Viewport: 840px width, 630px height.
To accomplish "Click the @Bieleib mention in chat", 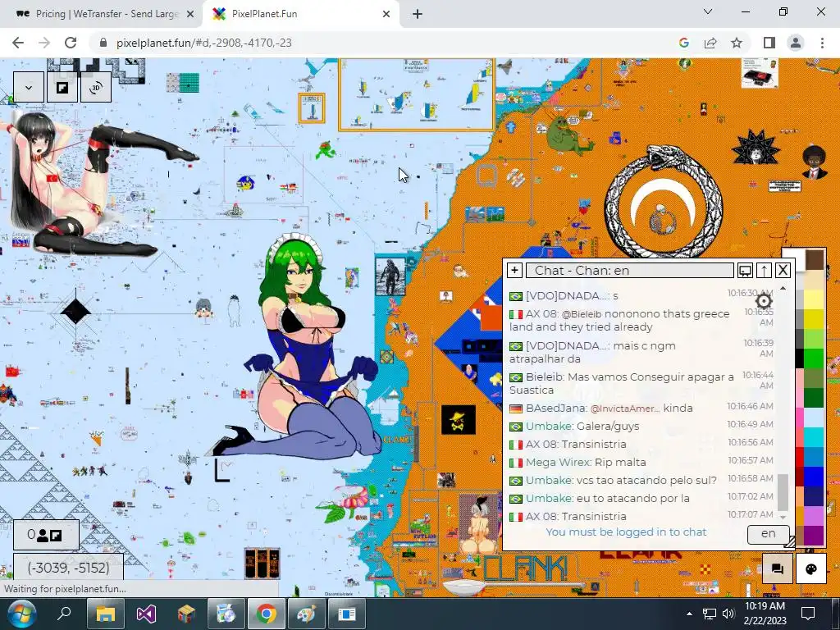I will click(x=582, y=314).
